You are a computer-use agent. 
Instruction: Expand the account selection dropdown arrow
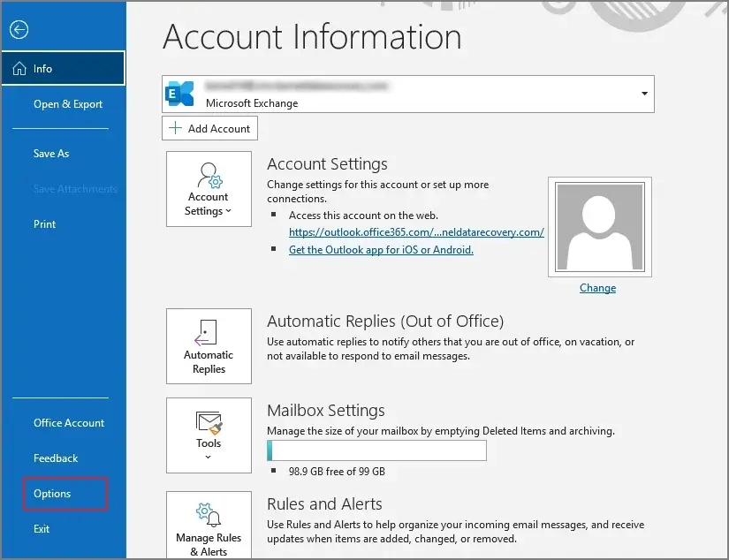[644, 94]
